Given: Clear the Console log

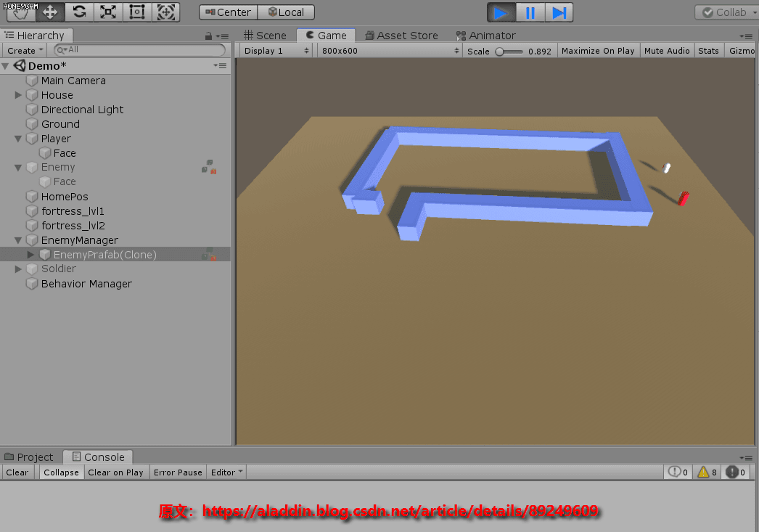Looking at the screenshot, I should click(x=17, y=472).
